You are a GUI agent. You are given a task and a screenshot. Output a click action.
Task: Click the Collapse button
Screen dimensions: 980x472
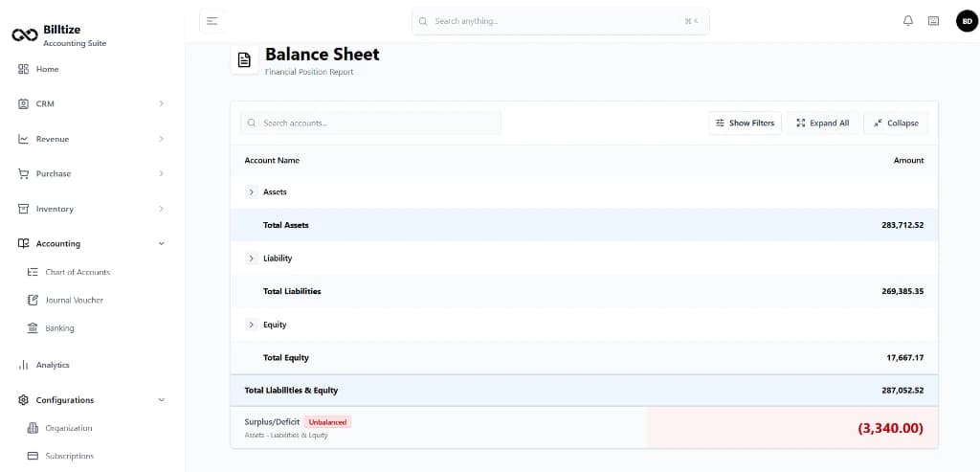pyautogui.click(x=896, y=124)
